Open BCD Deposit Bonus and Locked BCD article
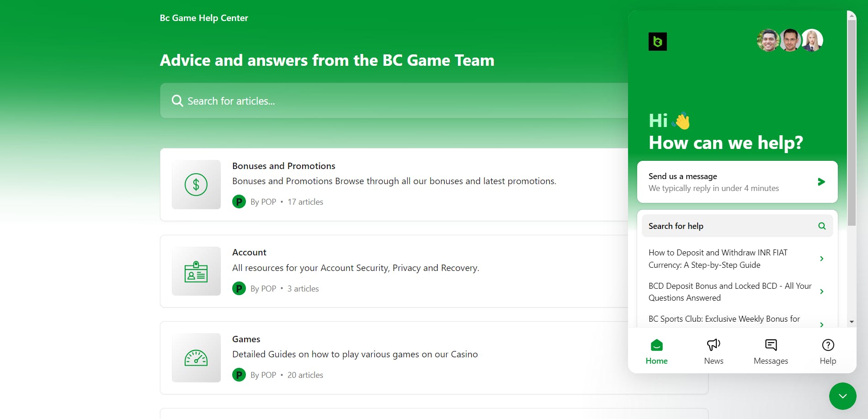868x419 pixels. pos(737,292)
